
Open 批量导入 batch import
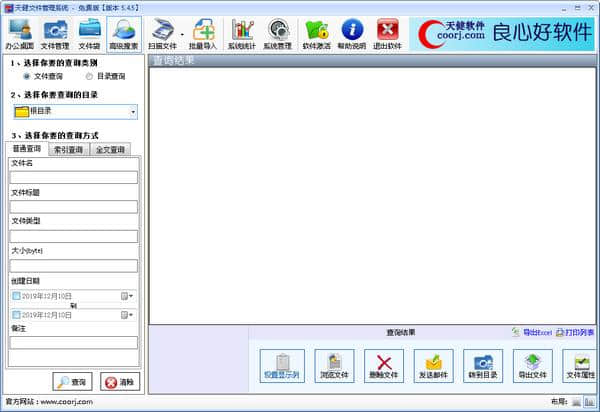tap(203, 34)
